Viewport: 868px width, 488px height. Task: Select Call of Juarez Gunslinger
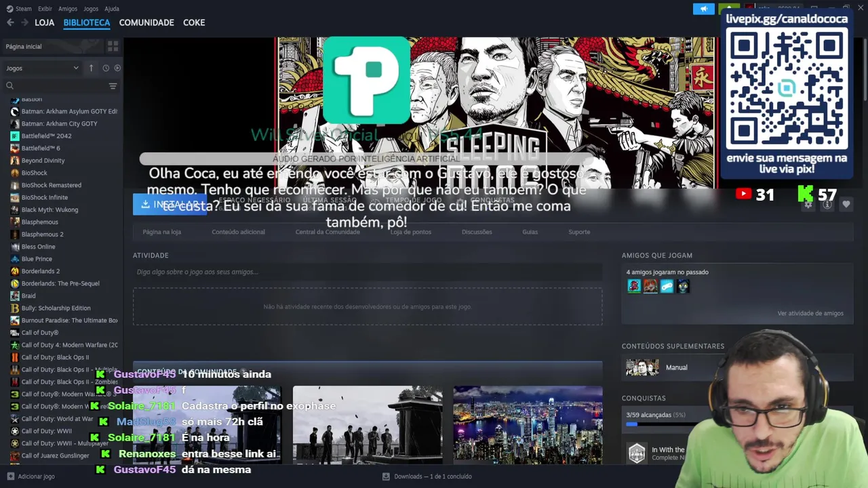click(x=55, y=455)
